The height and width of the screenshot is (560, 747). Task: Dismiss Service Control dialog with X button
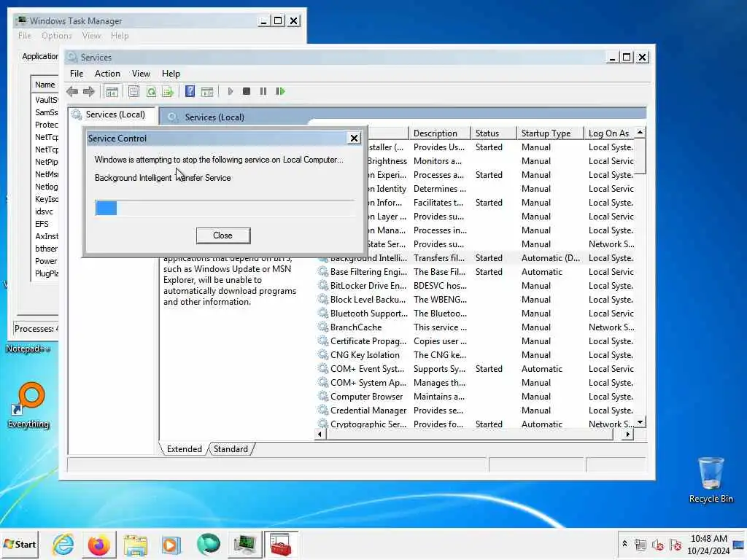354,138
